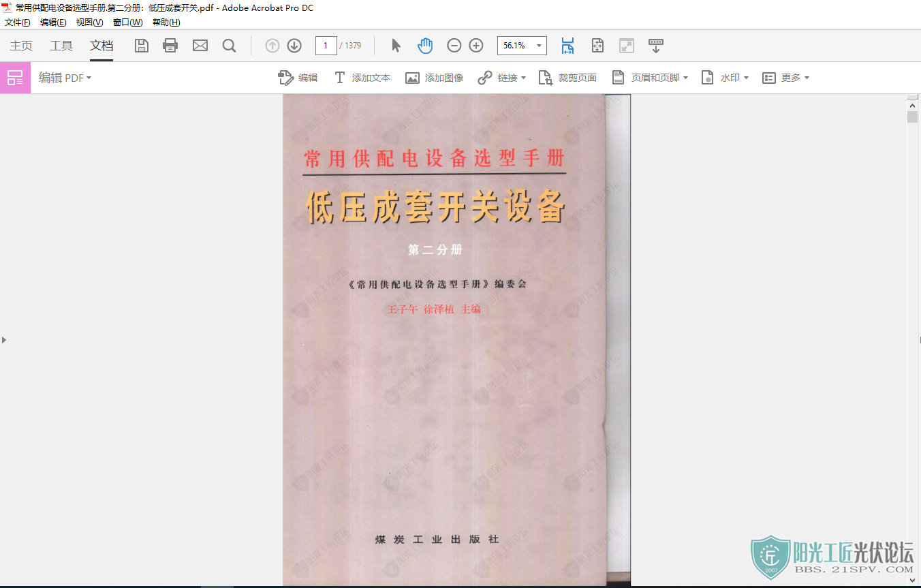Open the 文件(F) menu
921x588 pixels.
click(18, 22)
